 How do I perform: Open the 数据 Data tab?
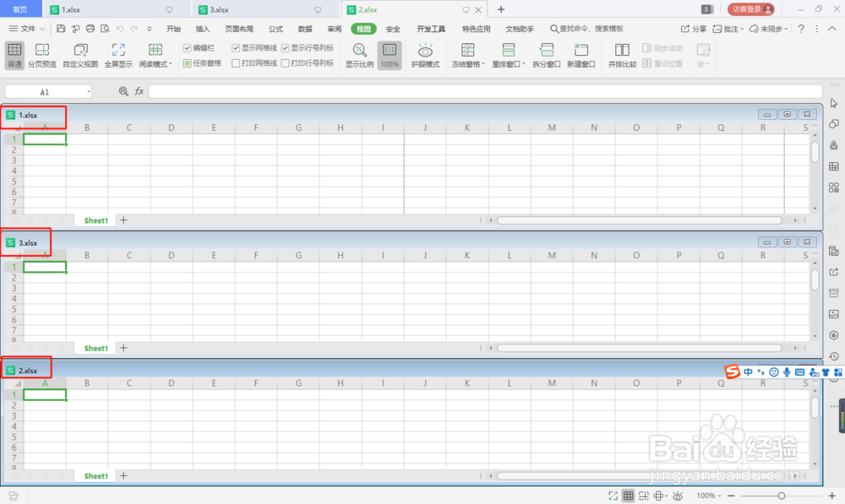[x=305, y=29]
